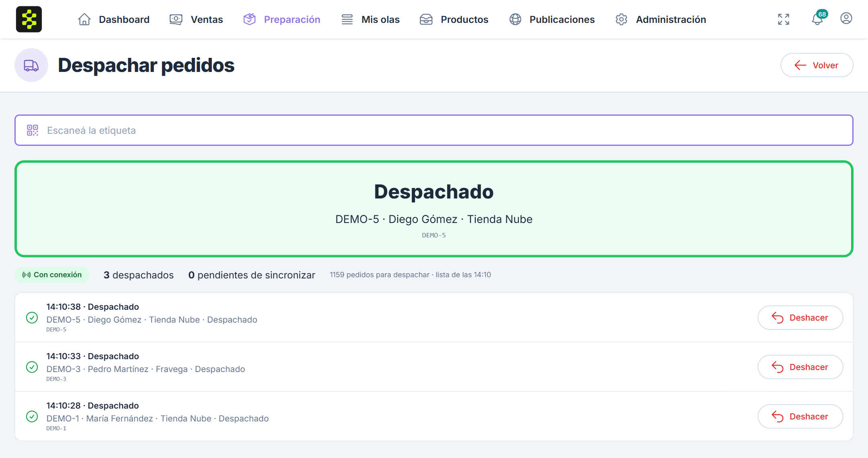Image resolution: width=868 pixels, height=458 pixels.
Task: Click "DEMO-5 · Diego Gómez · Tienda Nube" in banner
Action: click(434, 219)
